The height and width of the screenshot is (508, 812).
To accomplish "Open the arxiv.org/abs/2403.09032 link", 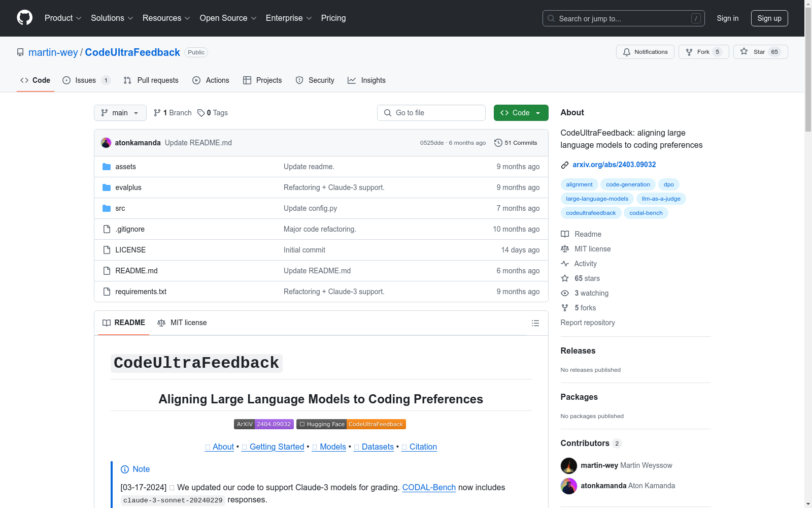I will (614, 165).
